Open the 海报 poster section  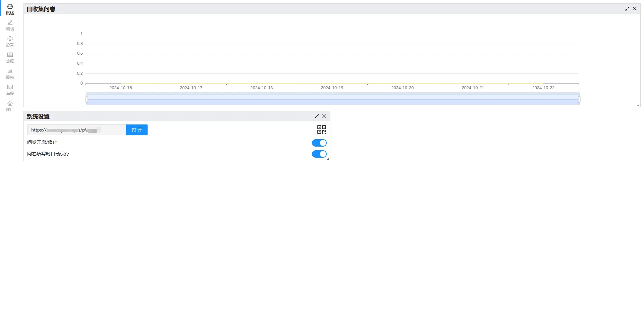(x=10, y=90)
